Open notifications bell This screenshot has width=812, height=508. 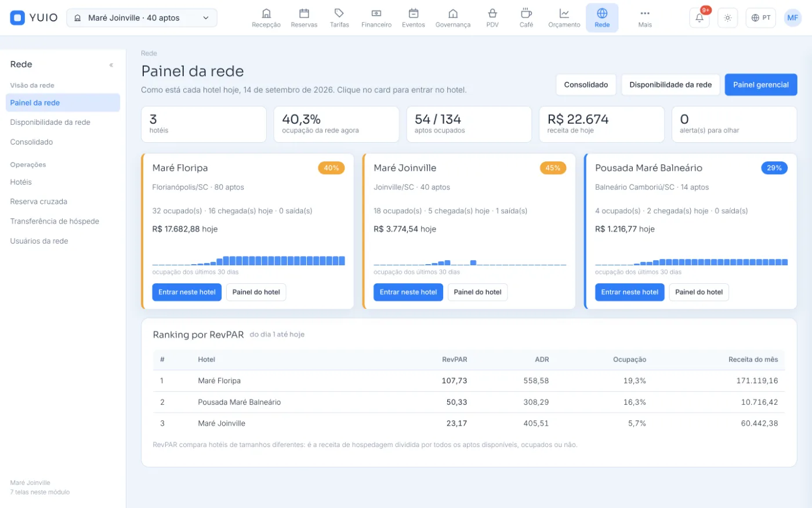pos(699,18)
